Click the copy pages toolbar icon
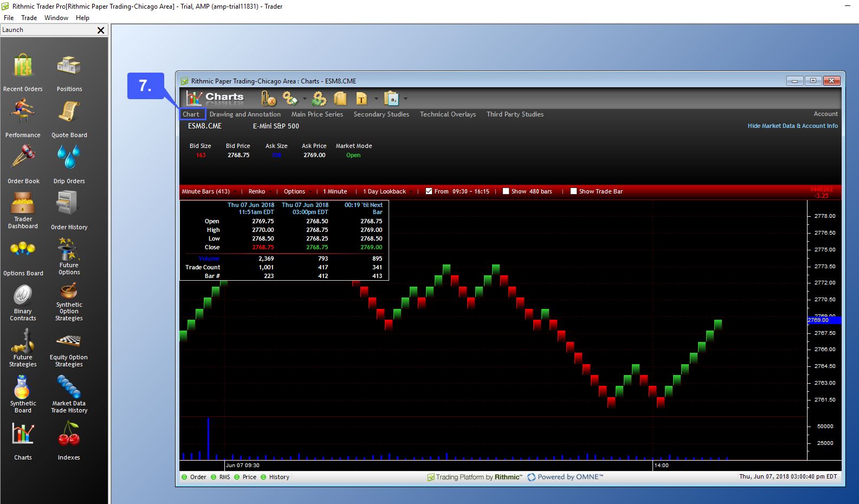 click(x=340, y=99)
